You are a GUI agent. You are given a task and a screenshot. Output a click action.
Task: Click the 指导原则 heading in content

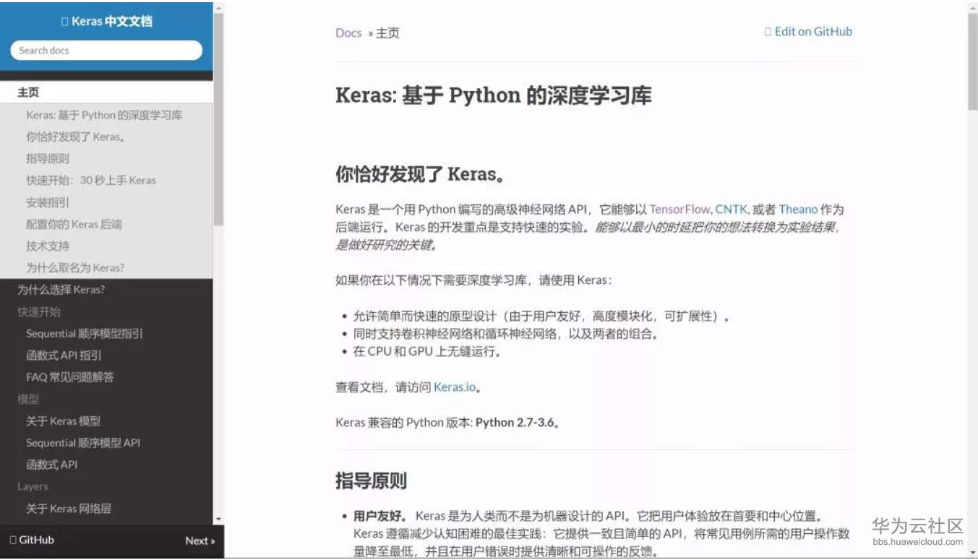click(x=371, y=481)
